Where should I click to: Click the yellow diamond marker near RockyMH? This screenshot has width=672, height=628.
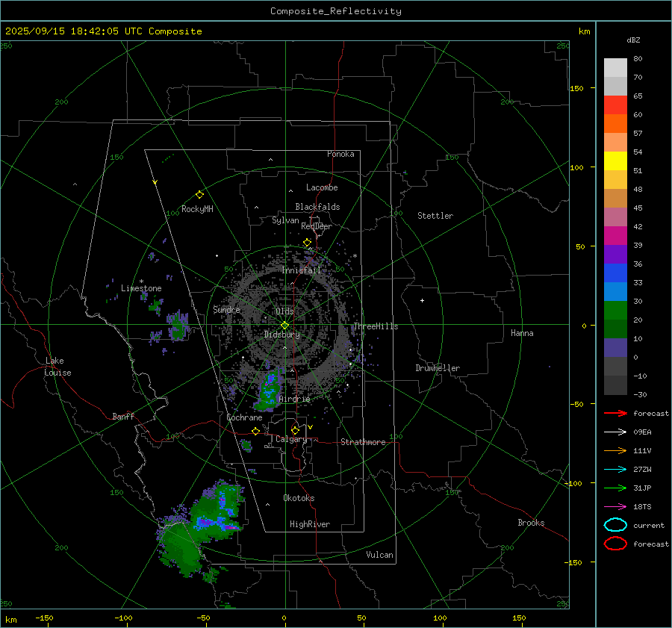(x=199, y=195)
